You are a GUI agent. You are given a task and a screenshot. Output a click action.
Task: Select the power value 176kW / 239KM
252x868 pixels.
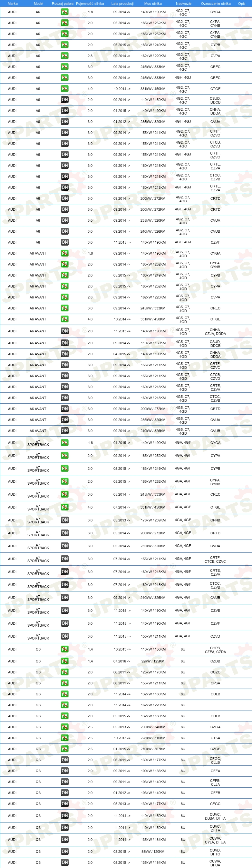coord(153,520)
